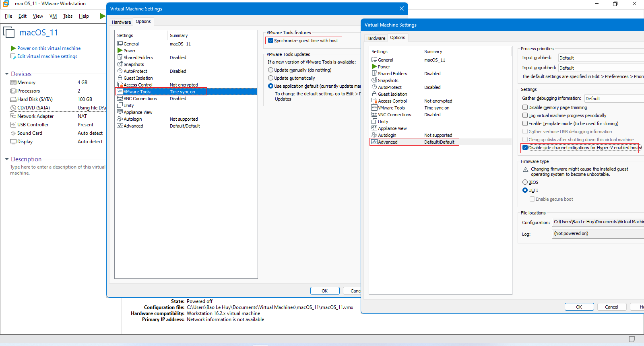Image resolution: width=644 pixels, height=346 pixels.
Task: Click the Advanced icon in right dialog
Action: 374,142
